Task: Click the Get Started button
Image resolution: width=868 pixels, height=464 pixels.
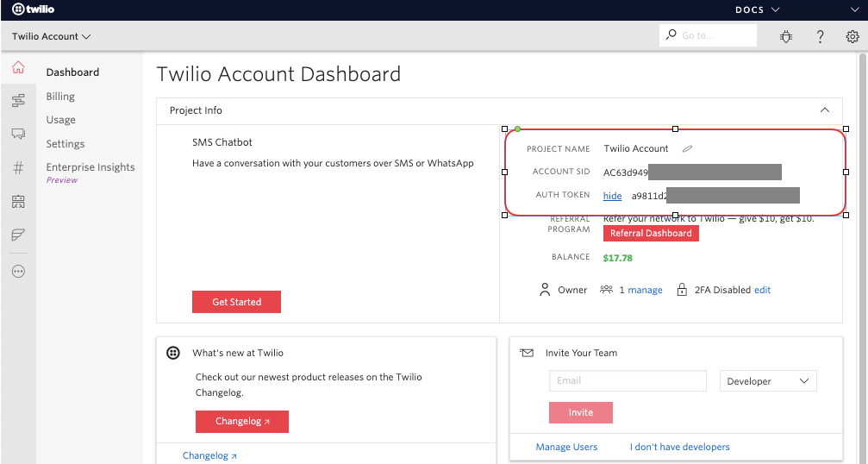Action: [x=236, y=302]
